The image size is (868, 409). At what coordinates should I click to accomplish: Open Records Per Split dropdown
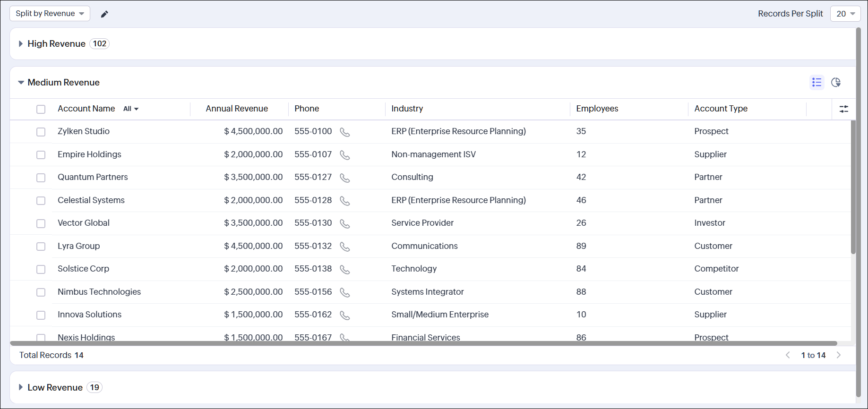click(845, 14)
